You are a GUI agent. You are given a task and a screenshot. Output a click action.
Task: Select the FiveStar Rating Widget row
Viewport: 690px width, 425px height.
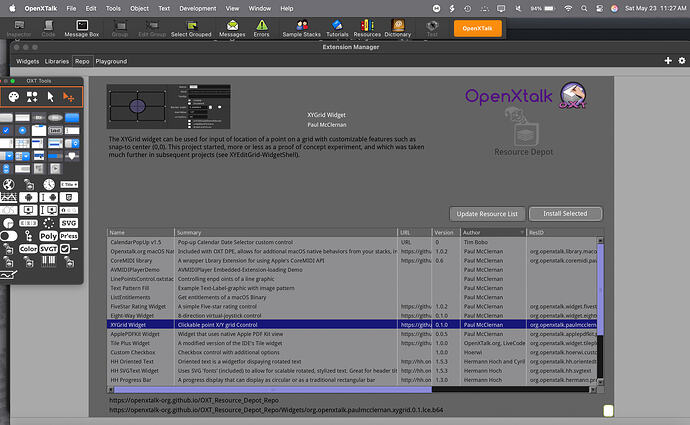[352, 306]
